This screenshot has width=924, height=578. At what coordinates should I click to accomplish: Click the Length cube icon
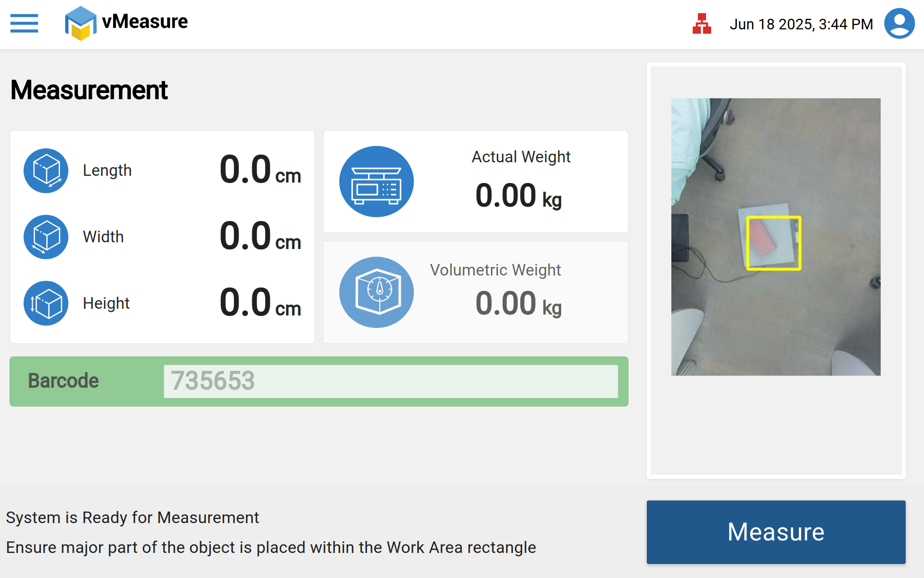tap(46, 171)
